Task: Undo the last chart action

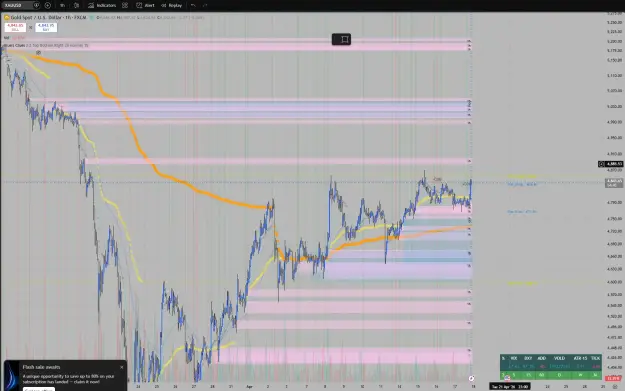Action: (x=193, y=5)
